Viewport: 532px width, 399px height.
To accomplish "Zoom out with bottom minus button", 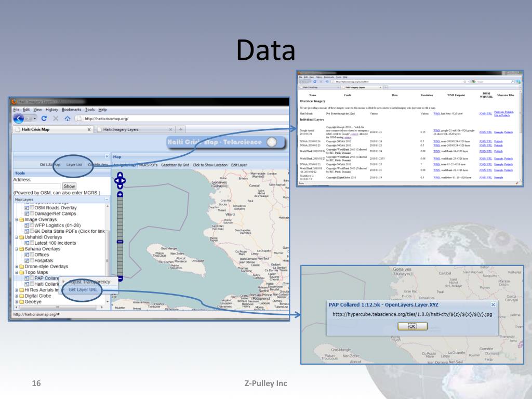I will tap(120, 278).
